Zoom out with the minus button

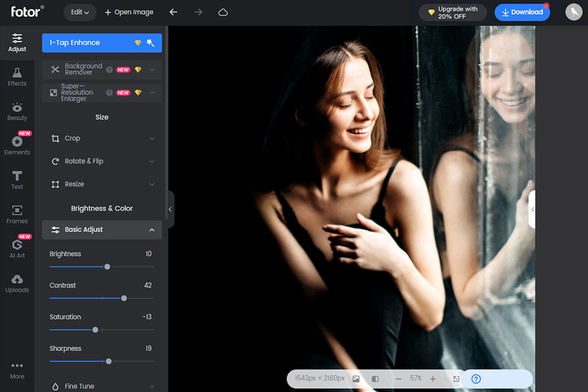(398, 379)
